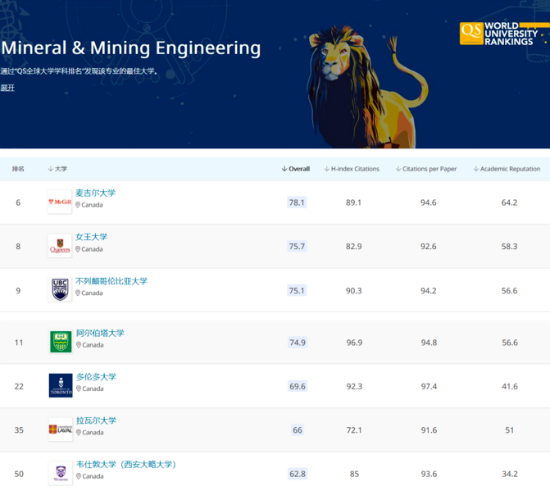Click the University of Alberta green logo
This screenshot has height=495, width=550.
pyautogui.click(x=61, y=341)
